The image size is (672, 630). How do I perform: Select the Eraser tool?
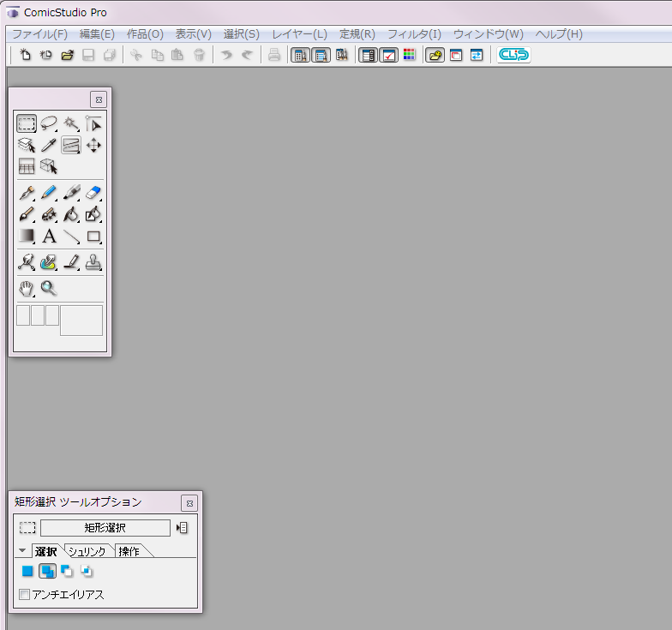[93, 193]
